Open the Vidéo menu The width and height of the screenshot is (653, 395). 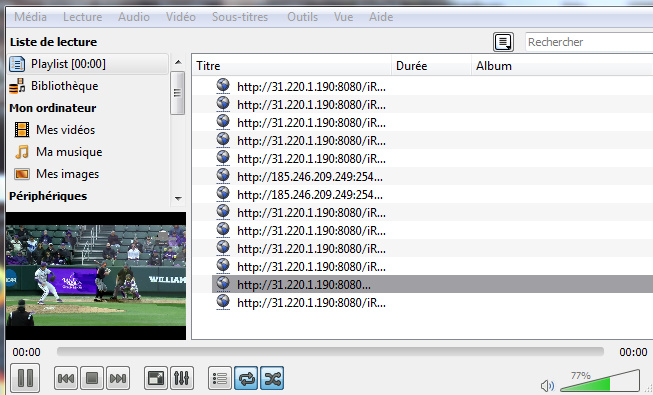tap(181, 17)
